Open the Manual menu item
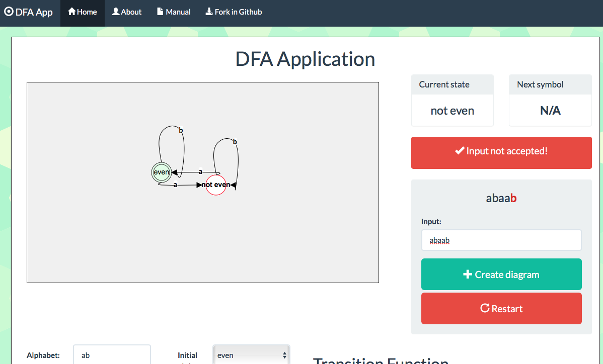Screen dimensions: 603x364 coord(173,12)
